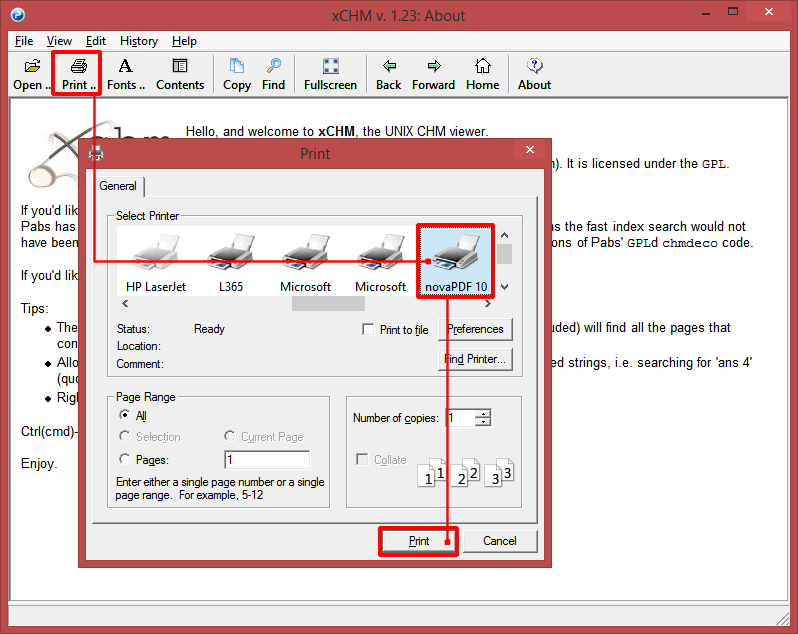Click printer list scroll left arrow
798x634 pixels.
(125, 304)
